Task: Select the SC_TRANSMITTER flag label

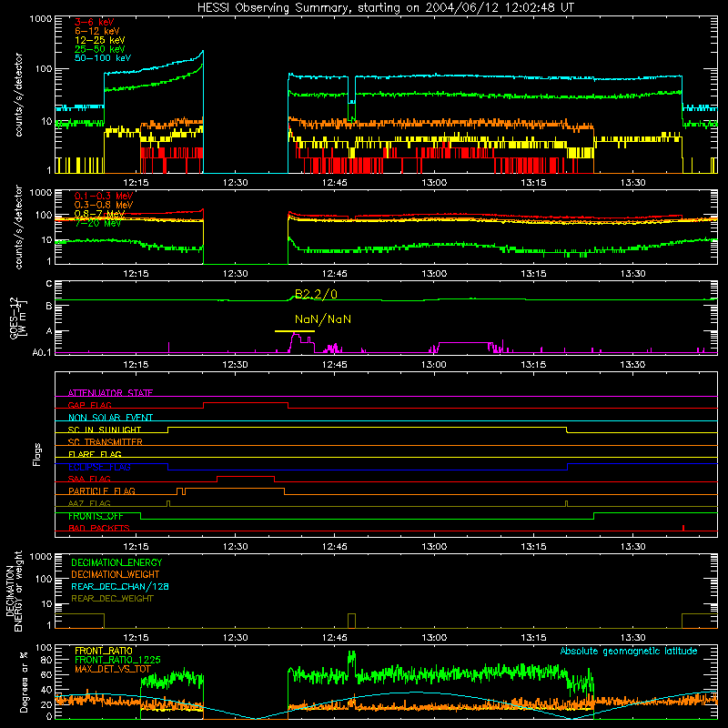Action: click(x=106, y=442)
